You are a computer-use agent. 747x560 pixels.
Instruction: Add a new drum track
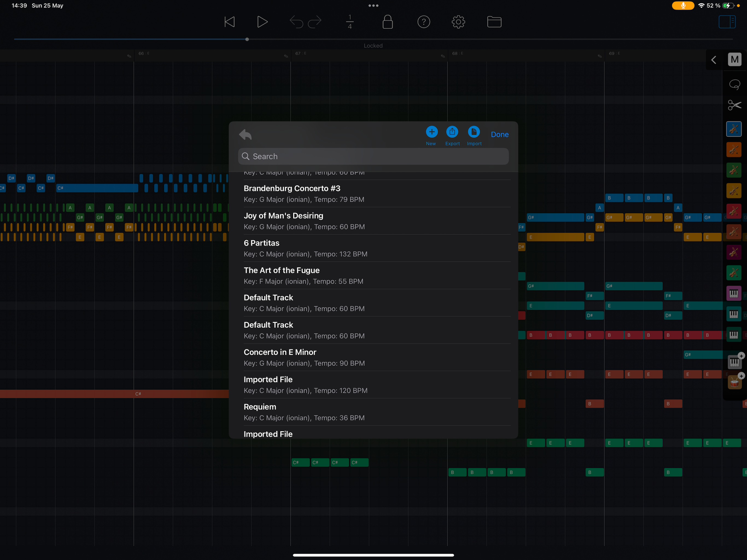735,382
